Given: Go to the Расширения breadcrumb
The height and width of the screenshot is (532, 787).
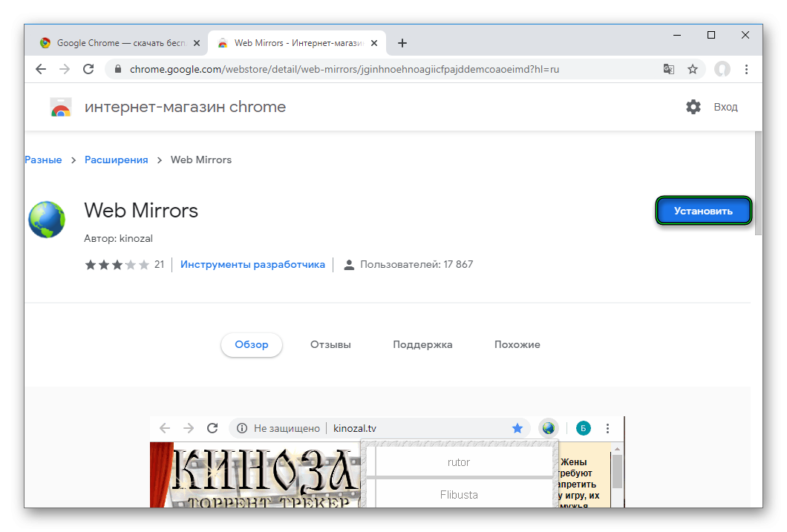Looking at the screenshot, I should pyautogui.click(x=116, y=160).
